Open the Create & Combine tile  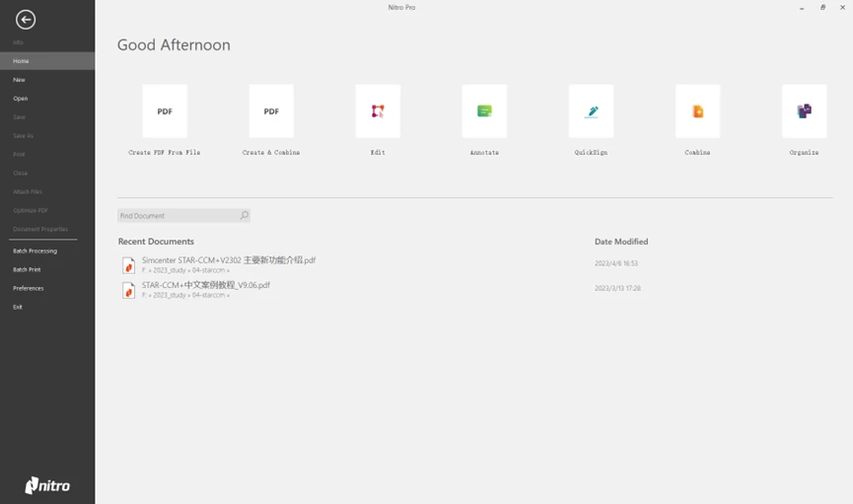tap(271, 111)
